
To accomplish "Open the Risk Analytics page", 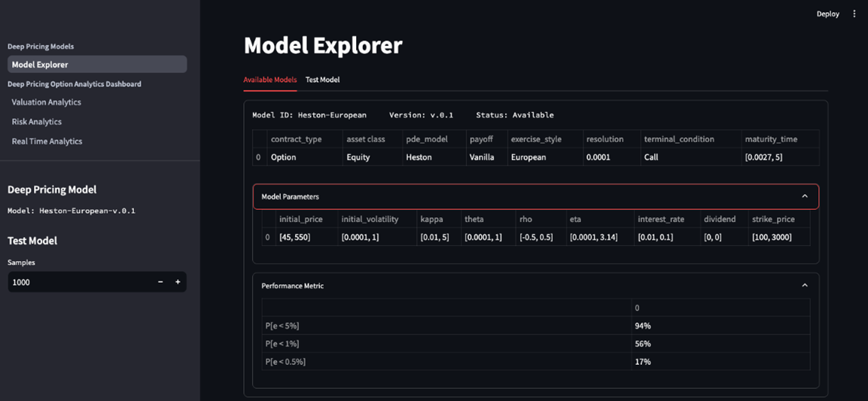I will coord(36,122).
